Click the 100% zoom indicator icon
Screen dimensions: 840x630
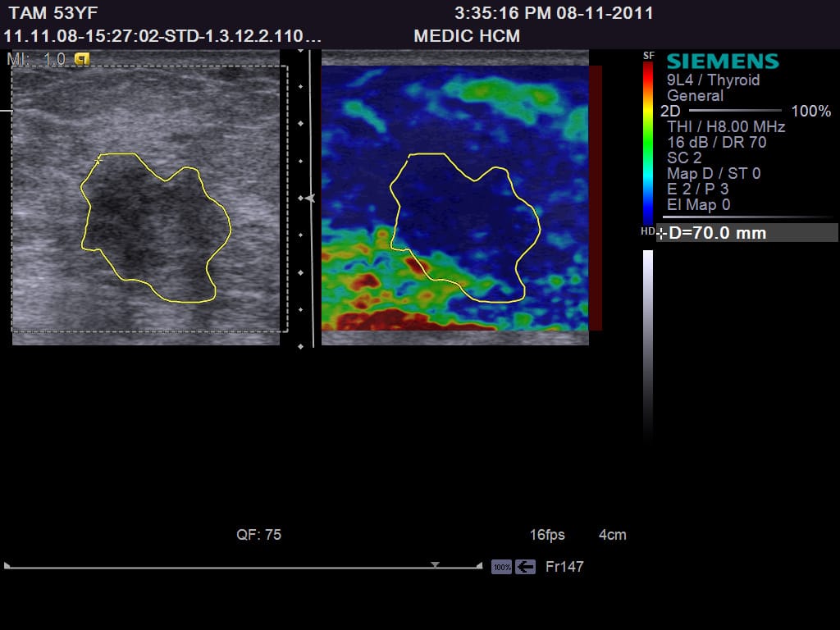point(501,567)
